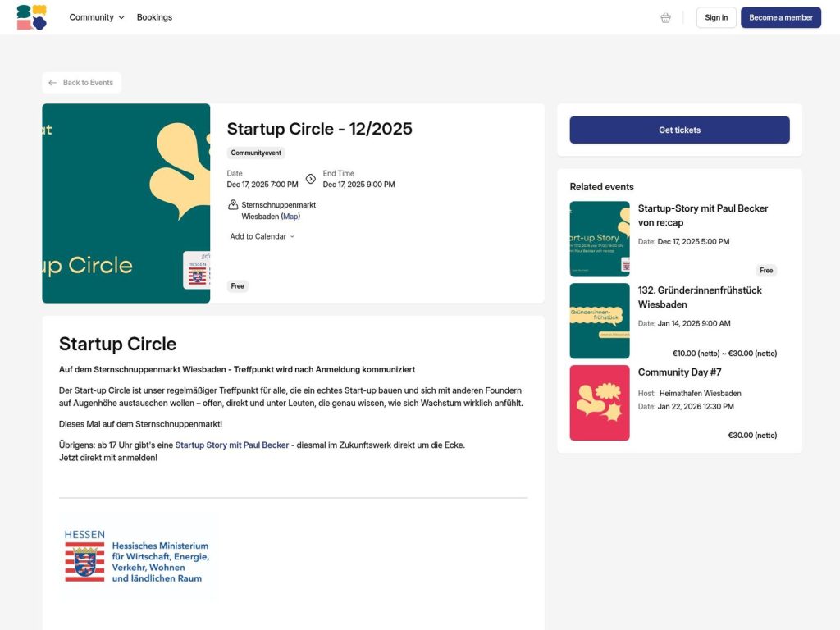
Task: Click Become a member
Action: click(780, 17)
